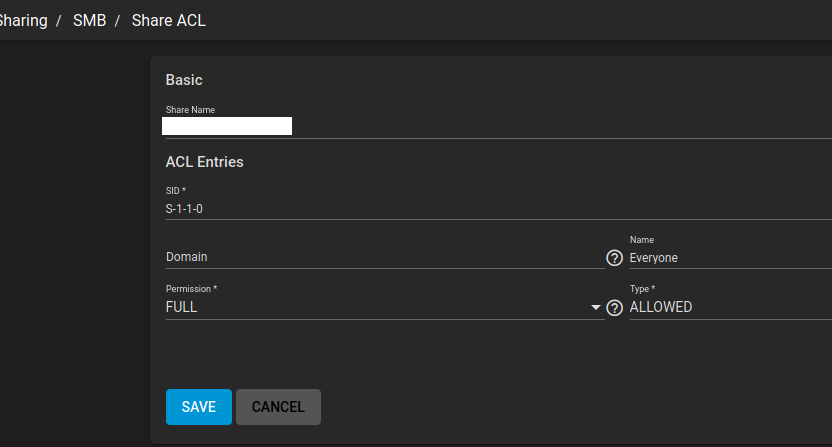This screenshot has height=447, width=832.
Task: Select the FULL permission value
Action: coord(181,307)
